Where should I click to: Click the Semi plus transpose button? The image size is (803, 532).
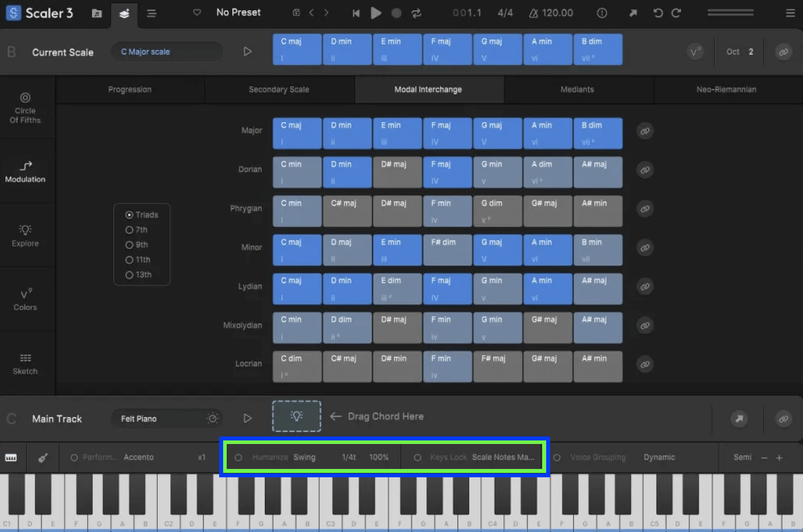779,458
